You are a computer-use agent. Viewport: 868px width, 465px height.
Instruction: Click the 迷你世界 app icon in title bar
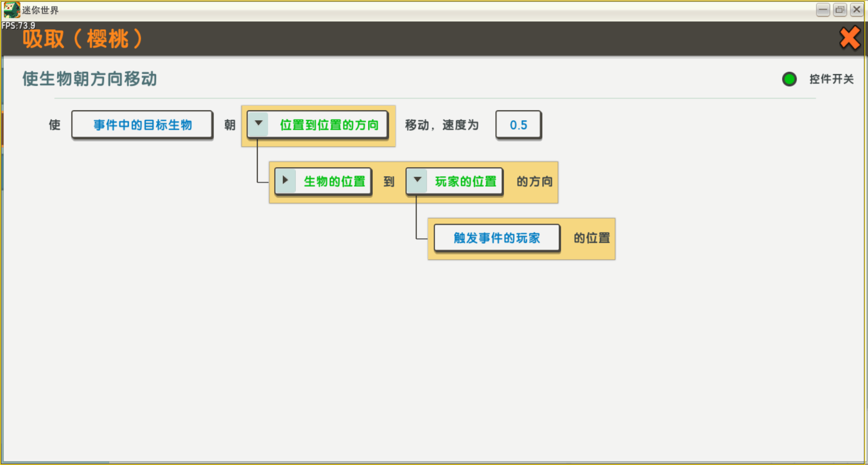pyautogui.click(x=11, y=9)
